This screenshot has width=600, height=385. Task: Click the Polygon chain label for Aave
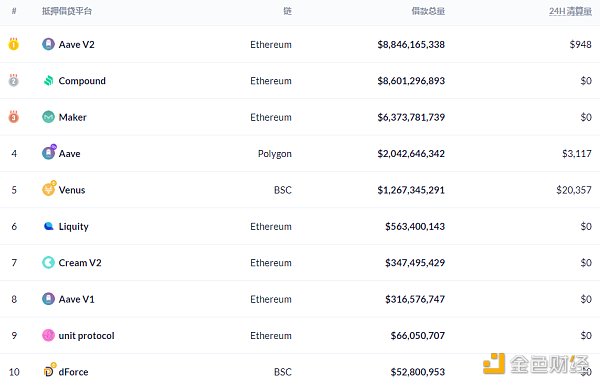(x=275, y=154)
